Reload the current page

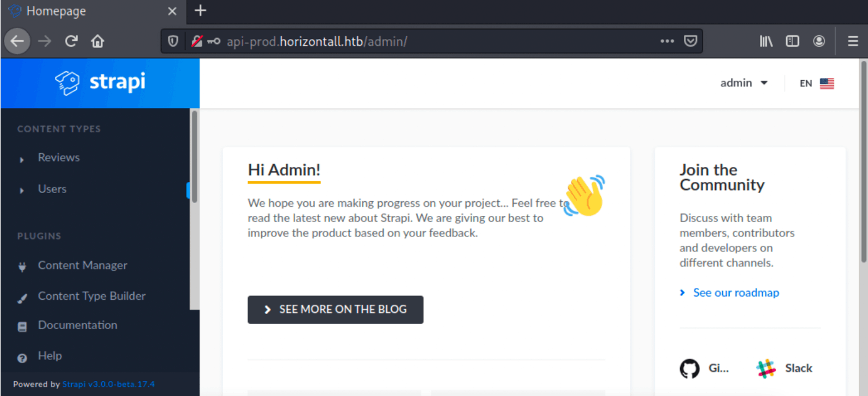tap(71, 42)
